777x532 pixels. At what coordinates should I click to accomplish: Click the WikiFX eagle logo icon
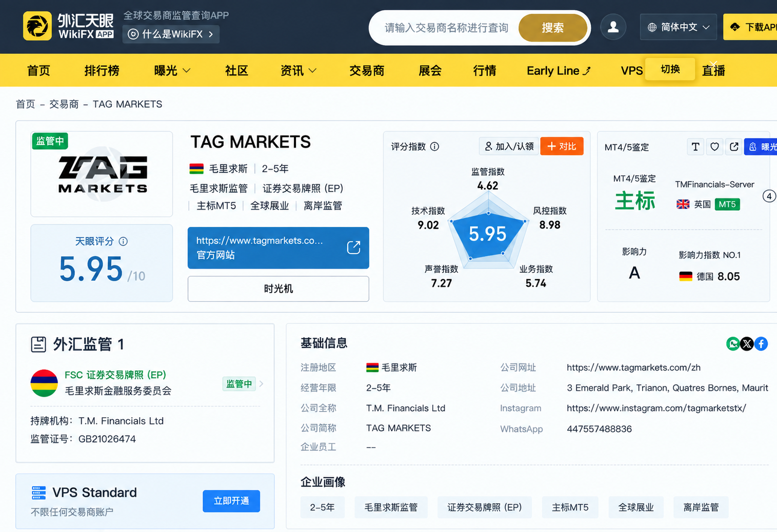pyautogui.click(x=37, y=26)
